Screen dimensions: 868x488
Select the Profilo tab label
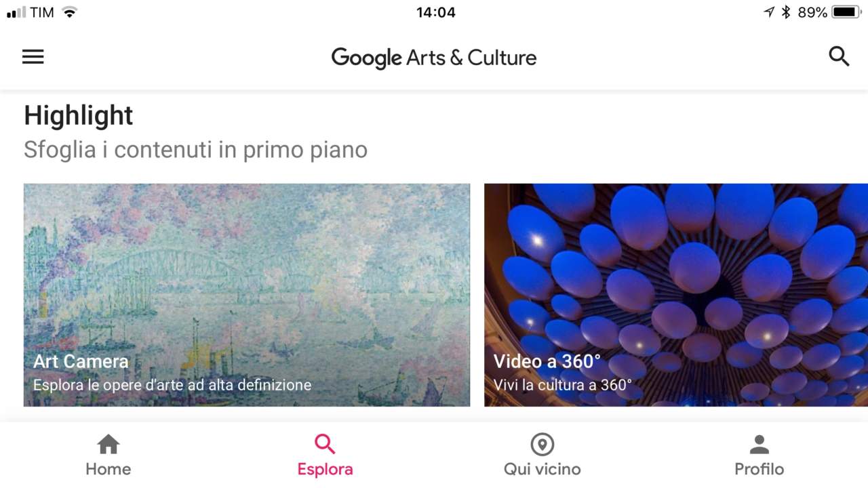(759, 469)
